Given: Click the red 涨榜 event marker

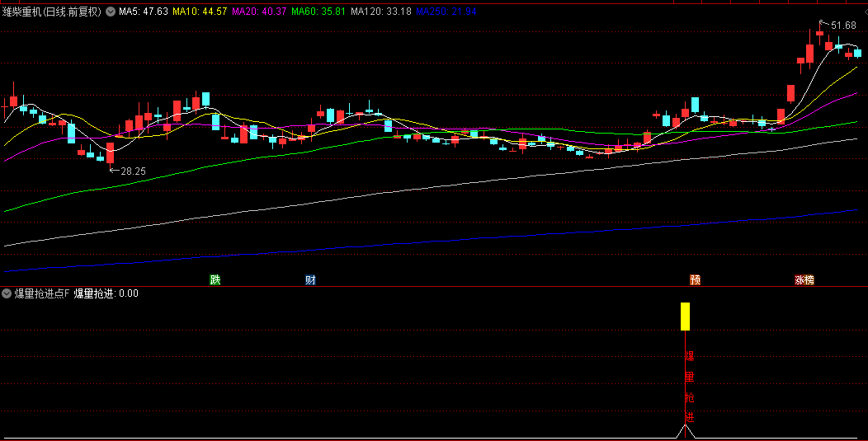Looking at the screenshot, I should pyautogui.click(x=804, y=280).
